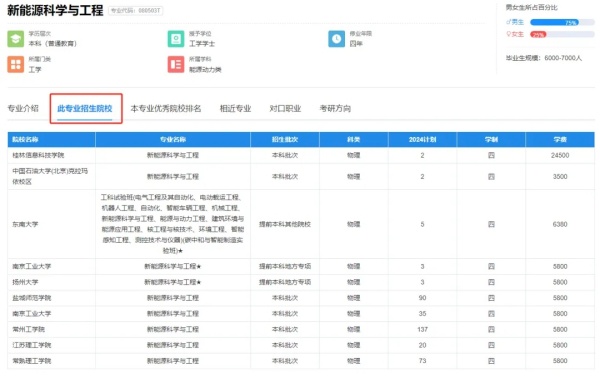Click the red female percentage bar
The image size is (600, 377).
(538, 34)
